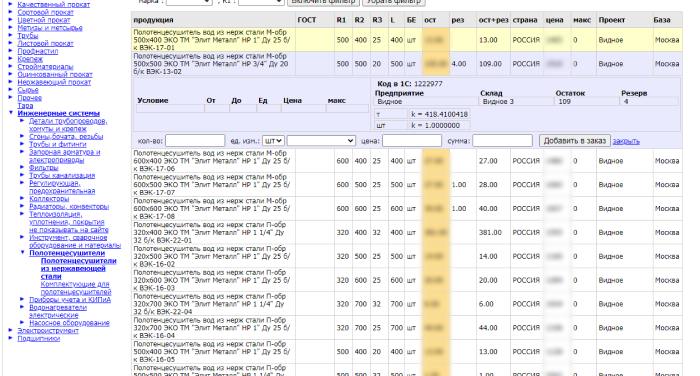
Task: Select the ВЭК-17-01 product row
Action: tap(407, 40)
